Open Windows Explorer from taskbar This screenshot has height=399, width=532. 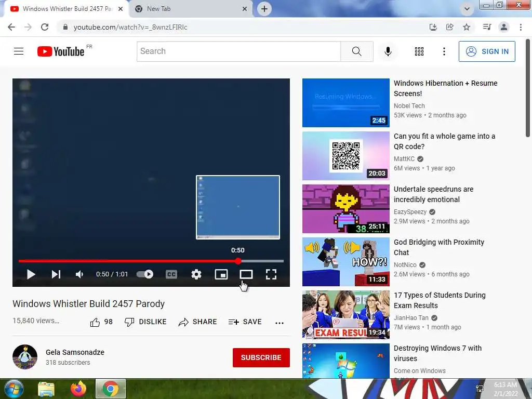pos(46,389)
